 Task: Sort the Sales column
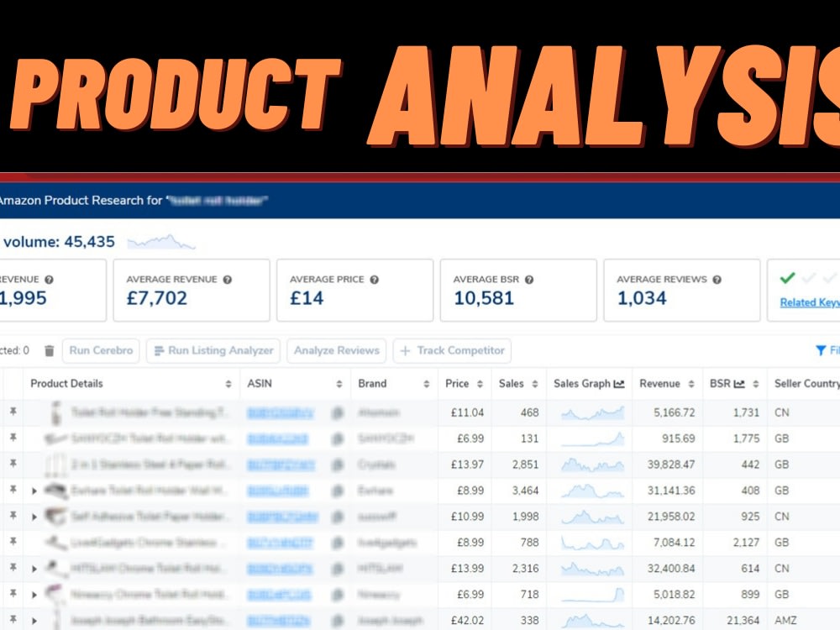pyautogui.click(x=534, y=384)
